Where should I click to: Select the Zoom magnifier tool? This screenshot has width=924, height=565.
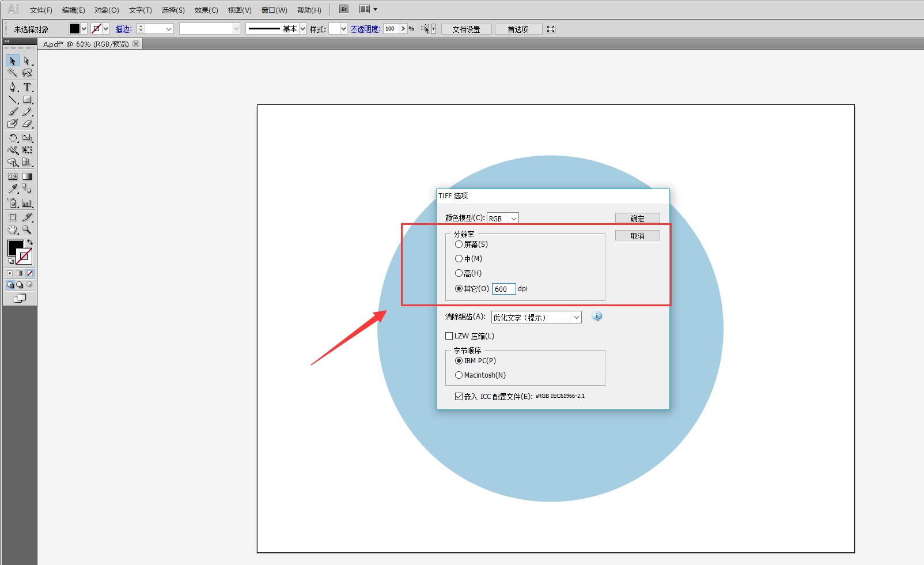27,229
